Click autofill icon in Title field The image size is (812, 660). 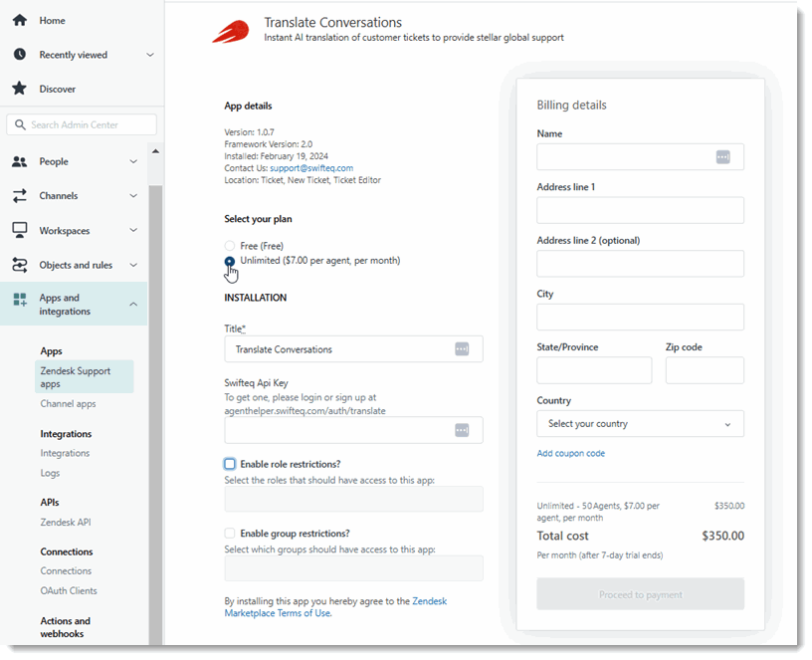point(462,349)
